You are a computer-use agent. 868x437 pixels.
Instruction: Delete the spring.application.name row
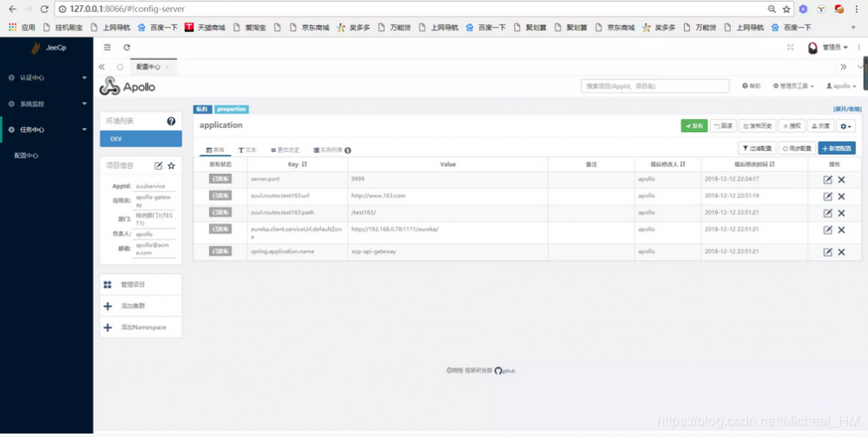tap(841, 252)
